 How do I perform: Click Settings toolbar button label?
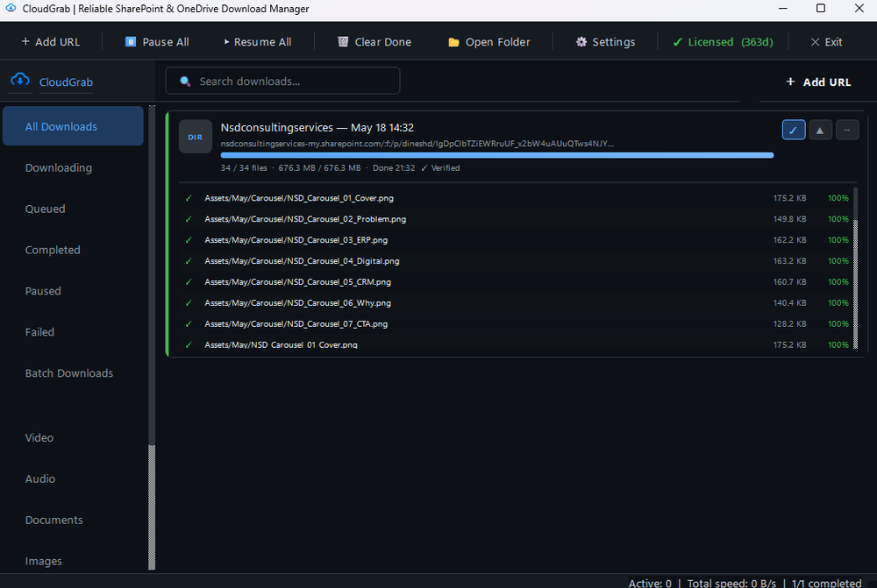pos(614,42)
